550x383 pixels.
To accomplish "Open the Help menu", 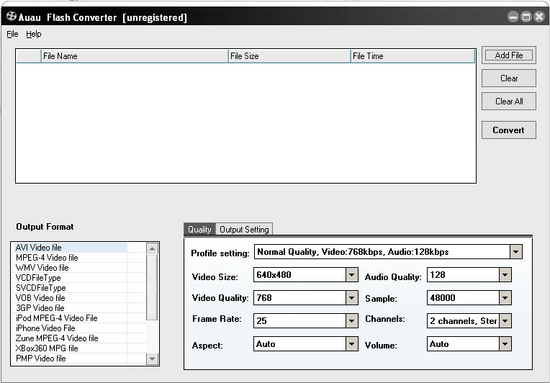I will 34,34.
